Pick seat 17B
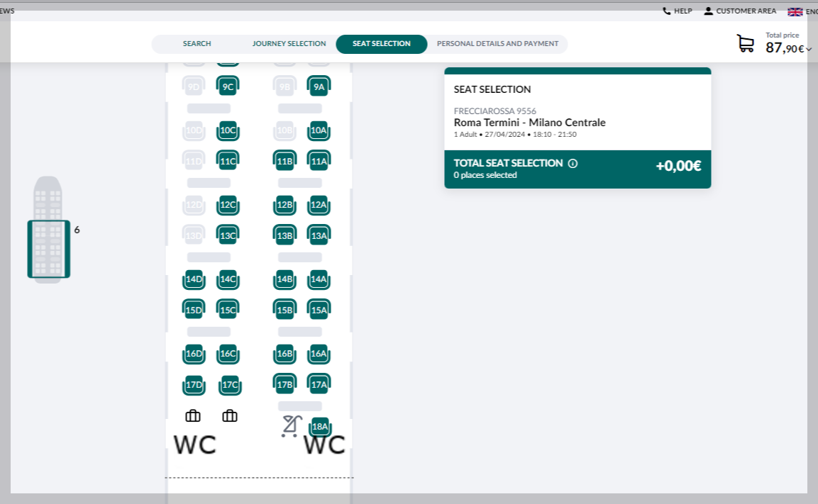The height and width of the screenshot is (504, 818). (284, 384)
